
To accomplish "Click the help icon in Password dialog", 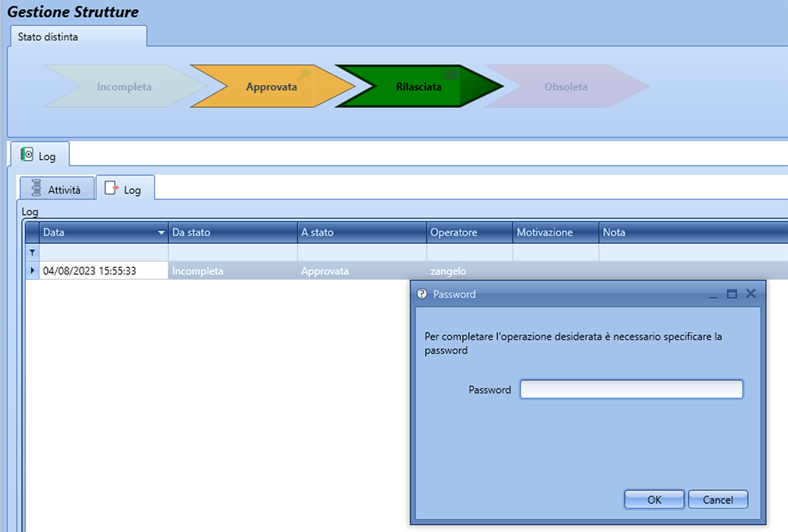I will (421, 294).
